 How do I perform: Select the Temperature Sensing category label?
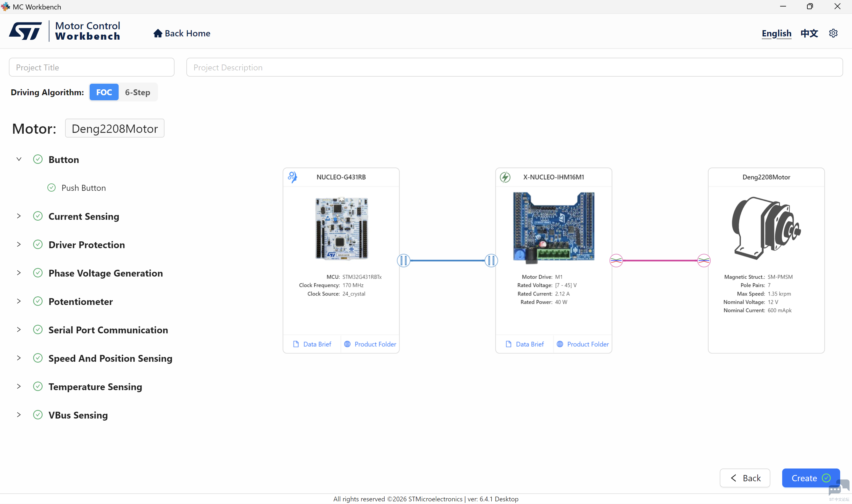(x=95, y=387)
